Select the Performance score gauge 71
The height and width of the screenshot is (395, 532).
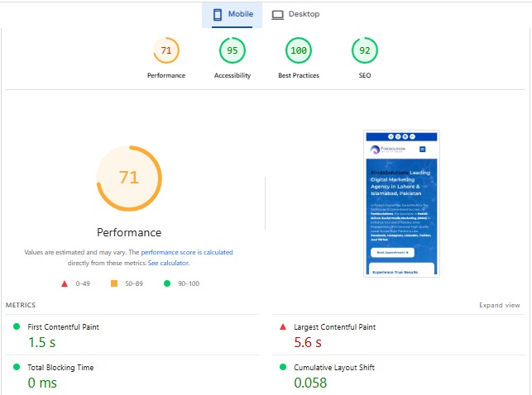tap(166, 51)
